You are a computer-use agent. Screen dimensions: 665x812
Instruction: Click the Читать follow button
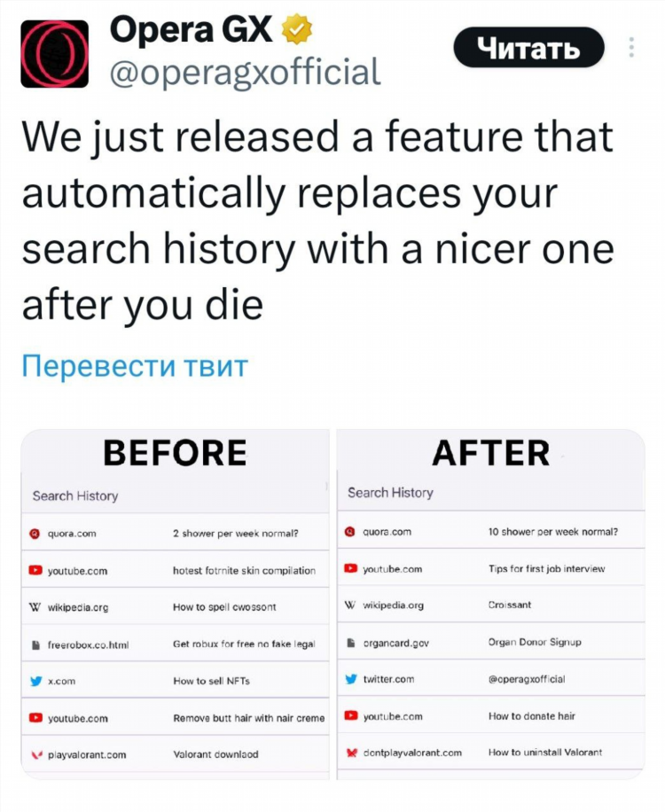pyautogui.click(x=528, y=48)
